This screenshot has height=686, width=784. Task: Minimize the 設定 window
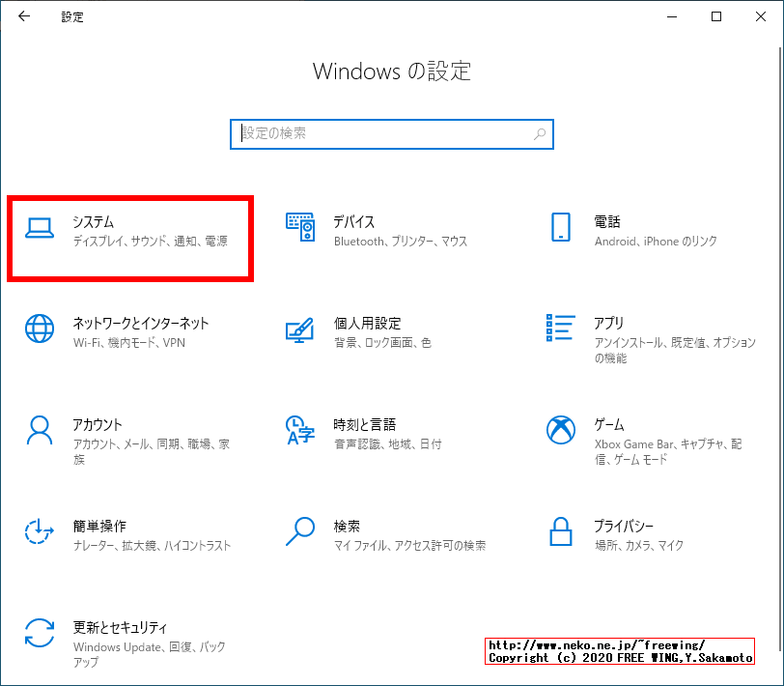coord(672,16)
